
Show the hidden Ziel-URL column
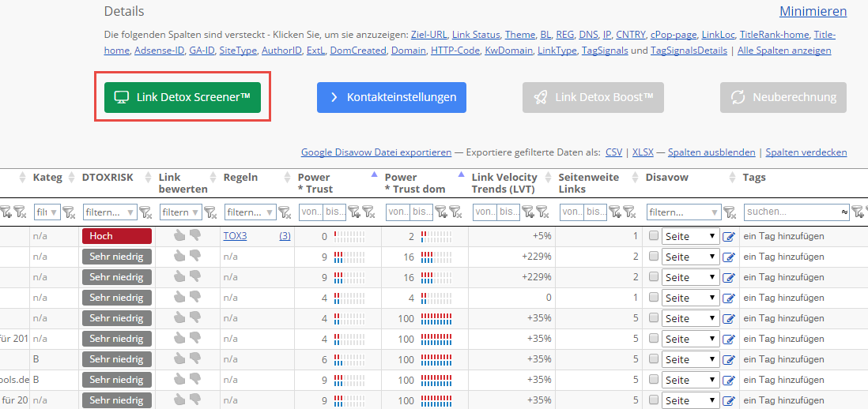click(x=428, y=35)
